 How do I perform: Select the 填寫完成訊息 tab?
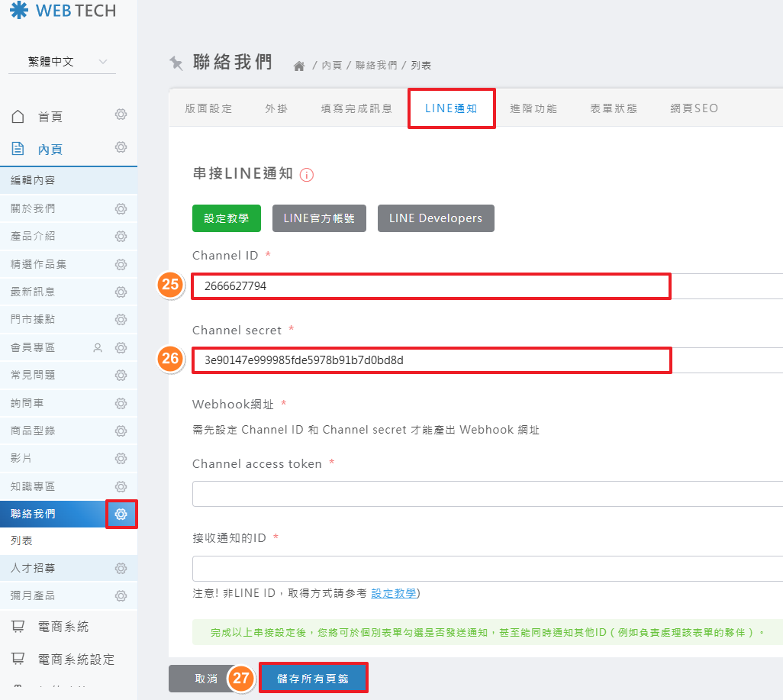click(356, 108)
